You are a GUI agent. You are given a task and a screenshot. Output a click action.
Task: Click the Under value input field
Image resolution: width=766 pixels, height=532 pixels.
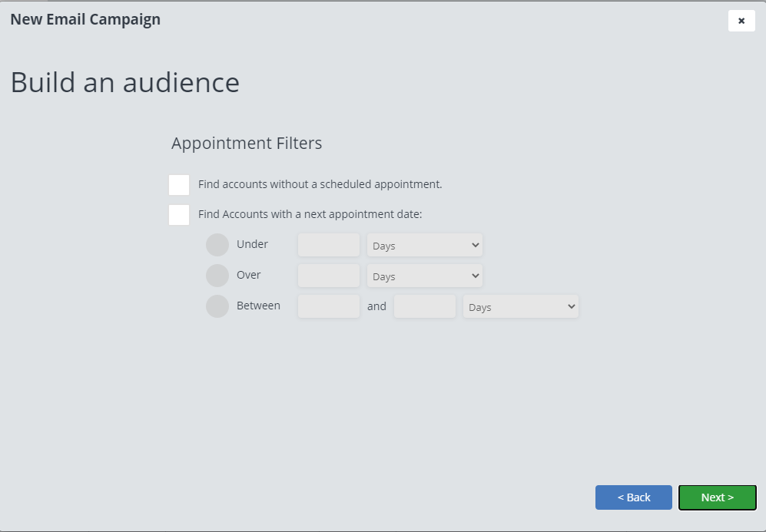click(329, 245)
